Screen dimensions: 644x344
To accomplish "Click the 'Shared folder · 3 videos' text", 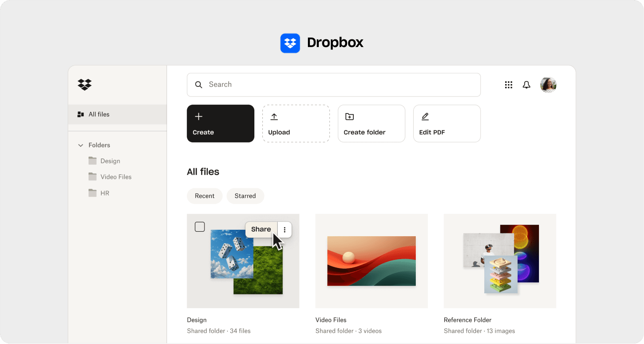I will coord(349,331).
